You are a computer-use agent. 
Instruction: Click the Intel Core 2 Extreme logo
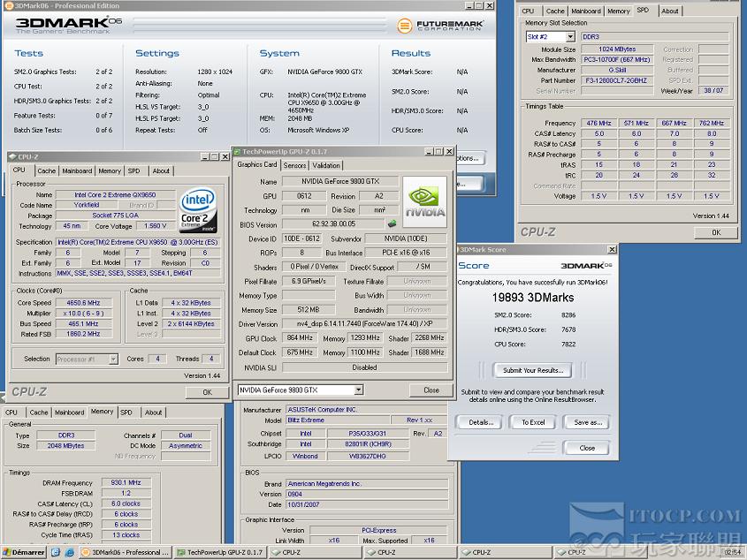click(x=198, y=208)
